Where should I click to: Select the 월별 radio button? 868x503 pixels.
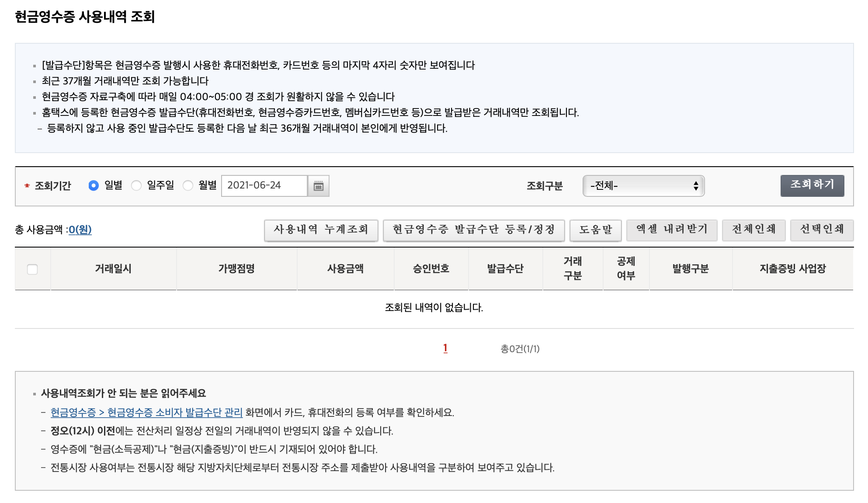[x=188, y=186]
